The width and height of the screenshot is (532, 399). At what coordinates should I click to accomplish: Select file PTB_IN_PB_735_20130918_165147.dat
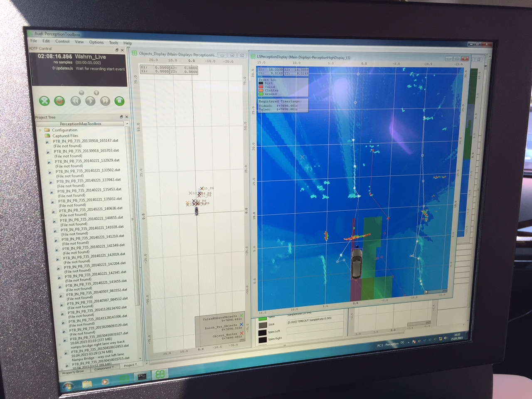pos(86,141)
